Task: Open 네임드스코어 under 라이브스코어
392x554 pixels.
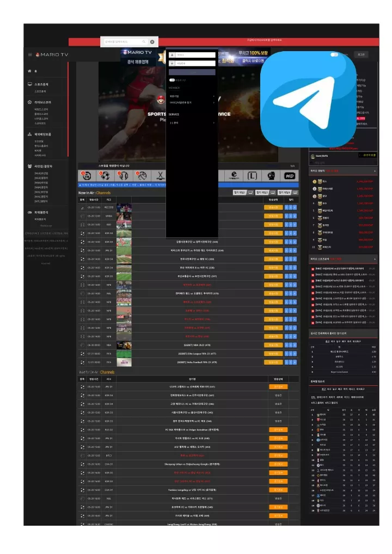Action: coord(41,109)
